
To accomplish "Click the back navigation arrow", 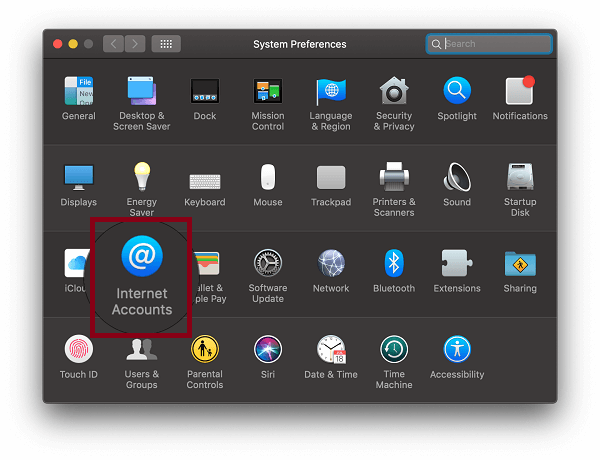I will [113, 44].
